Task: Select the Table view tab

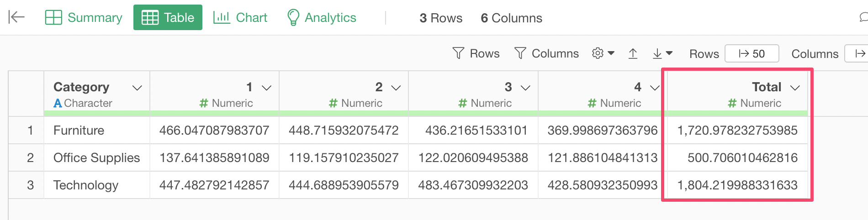Action: [168, 17]
